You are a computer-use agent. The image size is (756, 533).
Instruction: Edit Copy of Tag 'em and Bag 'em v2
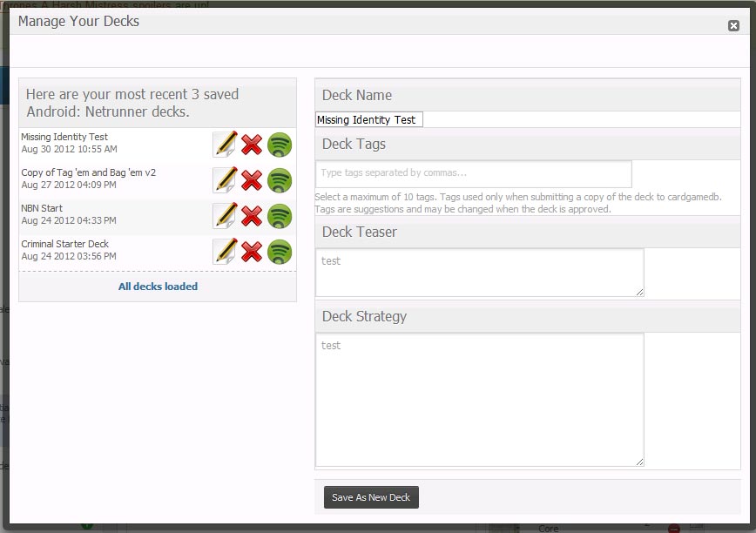coord(225,179)
